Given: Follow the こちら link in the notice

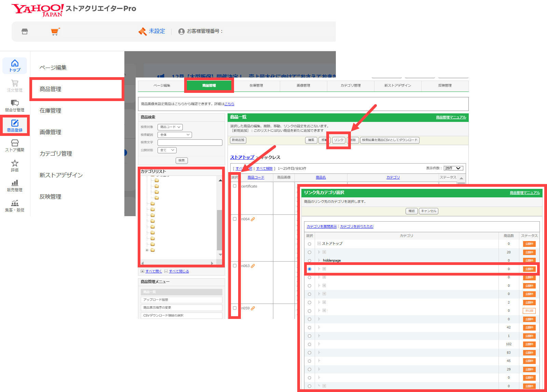Looking at the screenshot, I should tap(229, 104).
